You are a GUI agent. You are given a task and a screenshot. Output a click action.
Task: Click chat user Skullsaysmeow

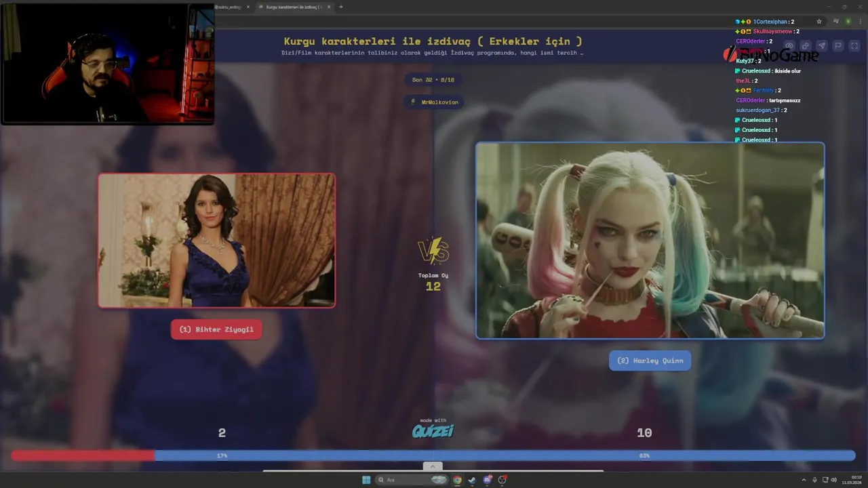click(773, 32)
